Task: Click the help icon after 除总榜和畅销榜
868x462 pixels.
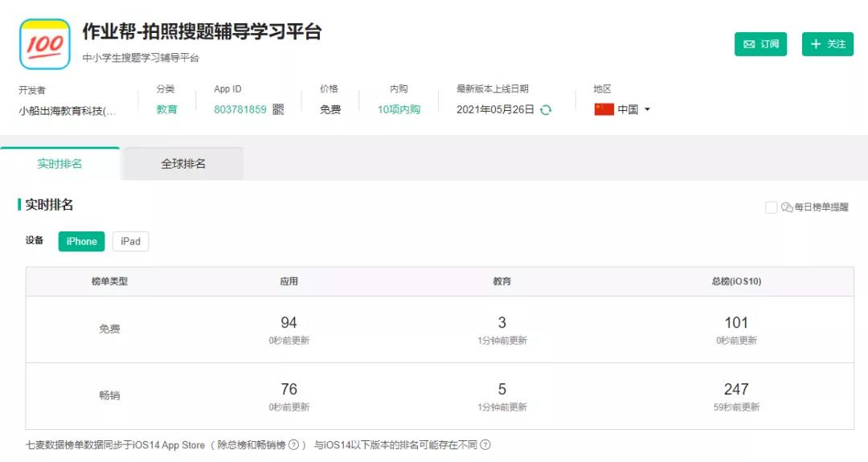Action: tap(294, 444)
